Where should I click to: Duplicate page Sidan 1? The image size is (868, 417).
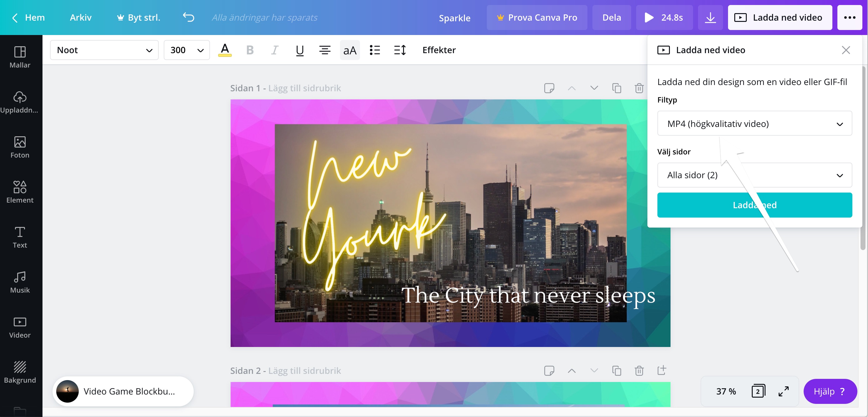(x=617, y=88)
